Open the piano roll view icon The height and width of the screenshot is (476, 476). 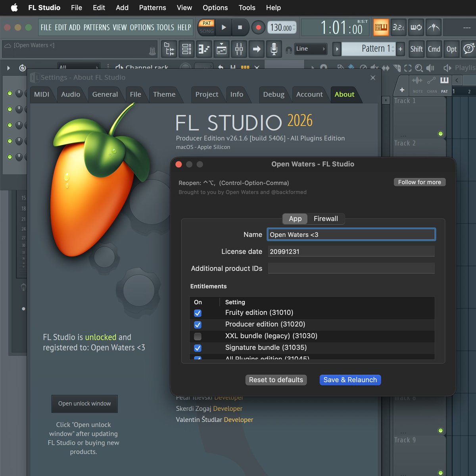204,49
